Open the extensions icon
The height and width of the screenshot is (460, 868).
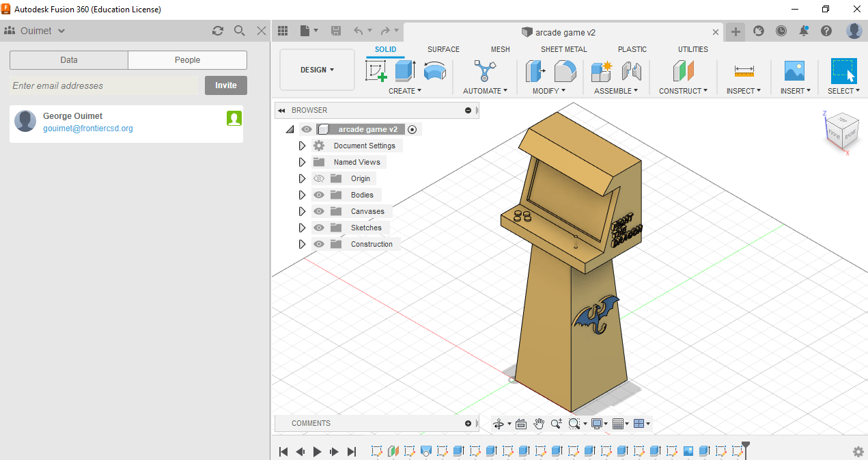[x=759, y=31]
